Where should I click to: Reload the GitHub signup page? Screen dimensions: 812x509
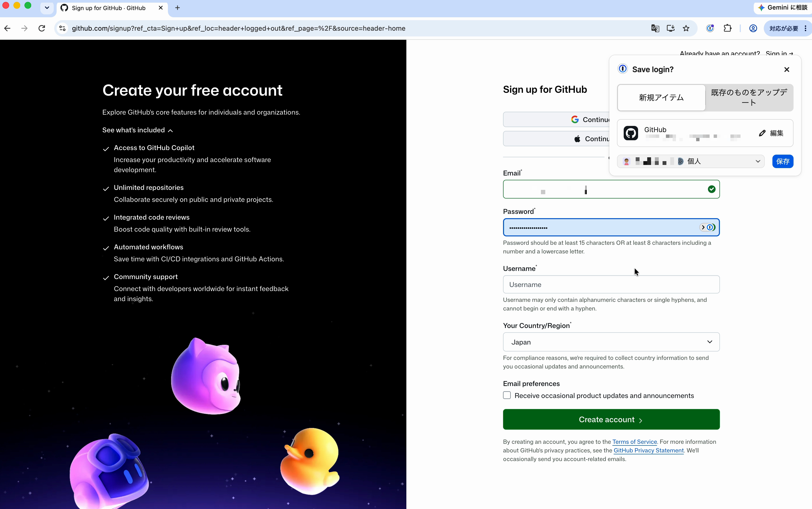click(x=42, y=28)
